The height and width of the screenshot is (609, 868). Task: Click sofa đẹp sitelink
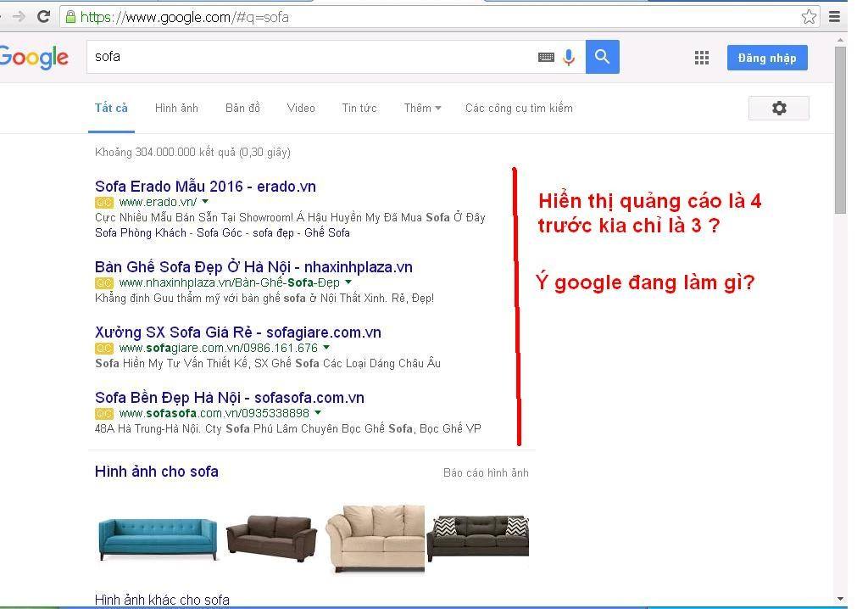tap(274, 232)
